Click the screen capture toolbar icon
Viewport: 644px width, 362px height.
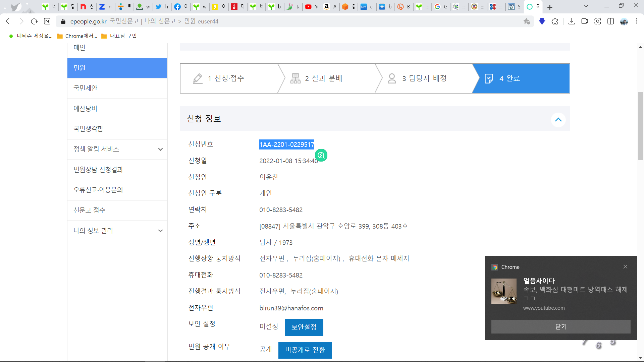[x=598, y=21]
